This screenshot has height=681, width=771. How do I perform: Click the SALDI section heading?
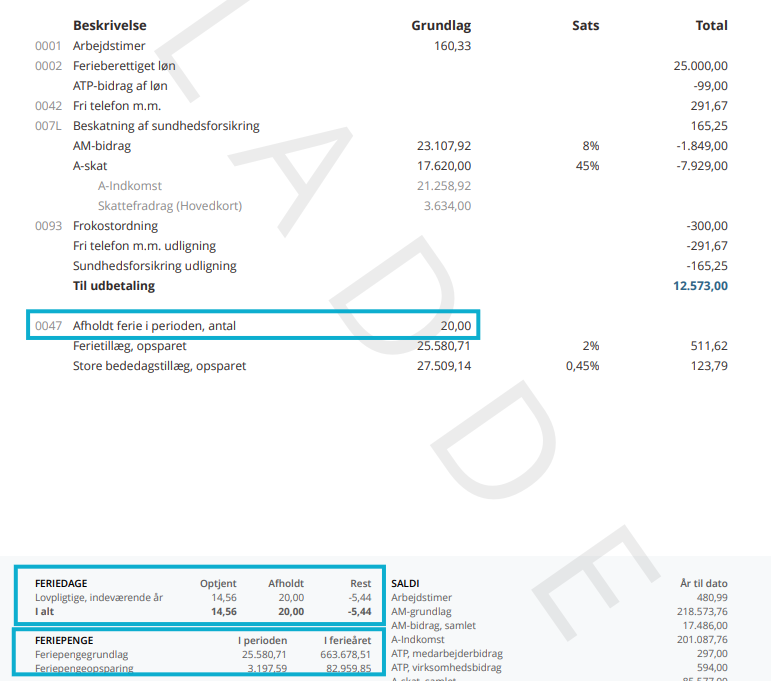[x=405, y=583]
